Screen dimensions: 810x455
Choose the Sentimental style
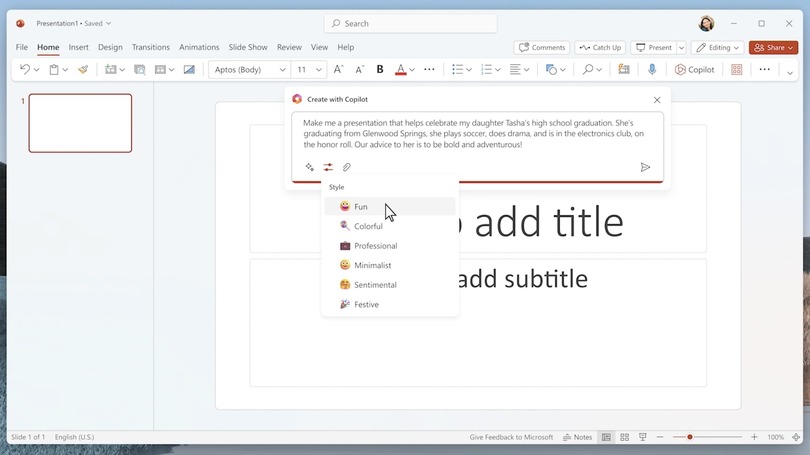[390, 285]
